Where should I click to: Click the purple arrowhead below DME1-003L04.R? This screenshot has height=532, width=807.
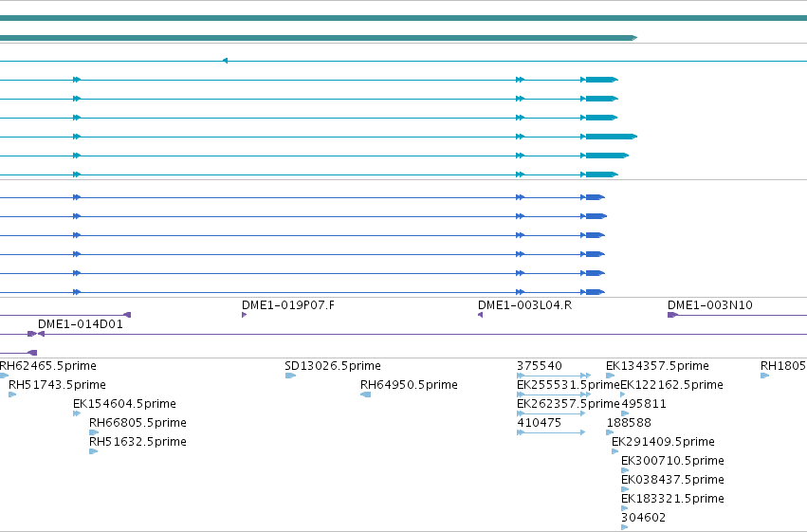pyautogui.click(x=480, y=315)
